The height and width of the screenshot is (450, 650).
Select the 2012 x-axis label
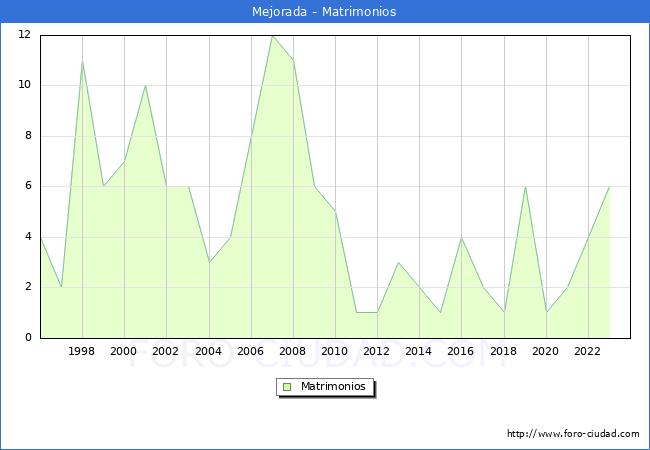pos(377,351)
